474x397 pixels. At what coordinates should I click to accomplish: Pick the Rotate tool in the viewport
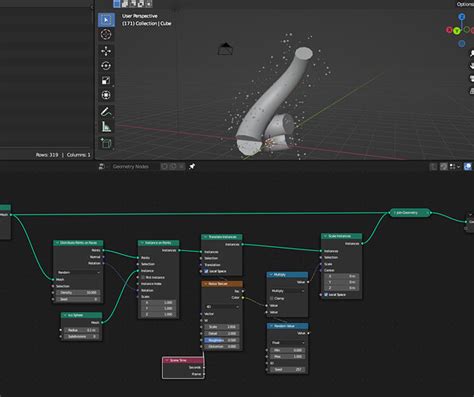coord(106,66)
